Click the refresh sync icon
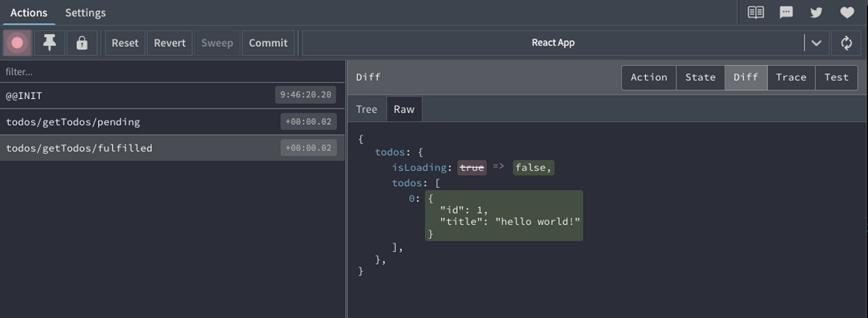The width and height of the screenshot is (868, 318). tap(846, 43)
